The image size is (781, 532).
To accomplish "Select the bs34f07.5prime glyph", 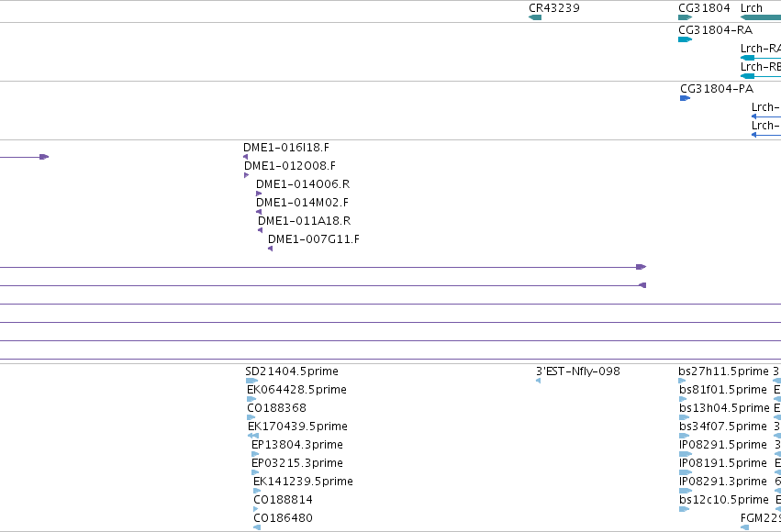I will tap(685, 436).
